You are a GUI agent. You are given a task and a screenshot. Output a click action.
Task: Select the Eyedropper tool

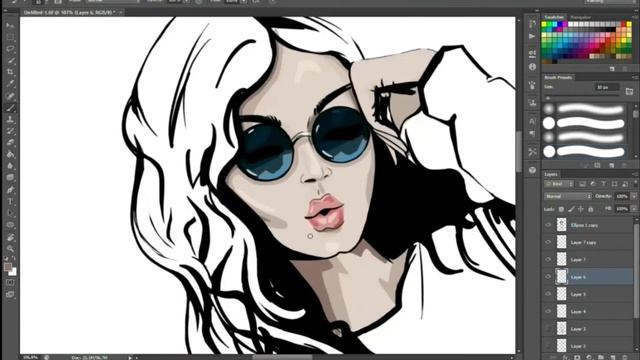tap(10, 84)
